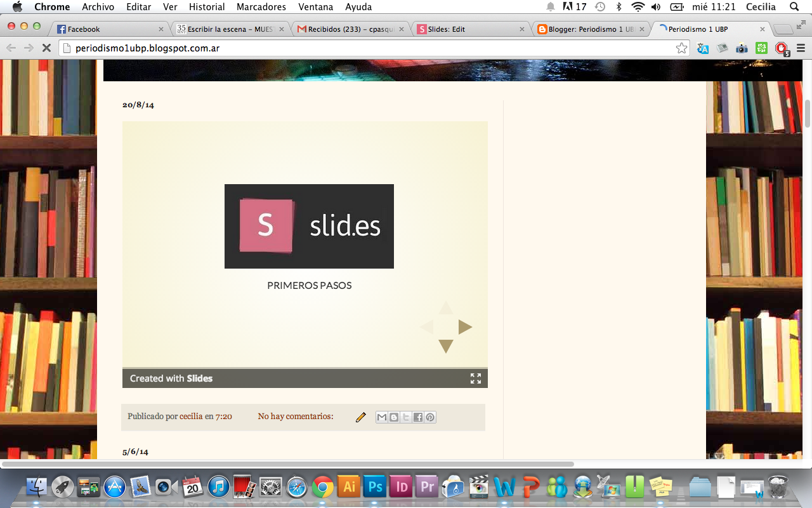This screenshot has width=812, height=508.
Task: Launch Adobe Illustrator from the dock
Action: point(348,487)
